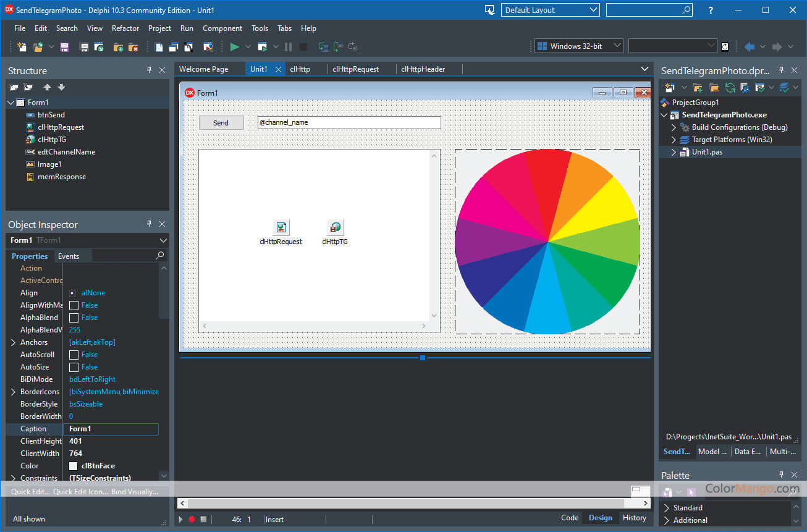
Task: Switch to the Events tab
Action: [x=69, y=256]
